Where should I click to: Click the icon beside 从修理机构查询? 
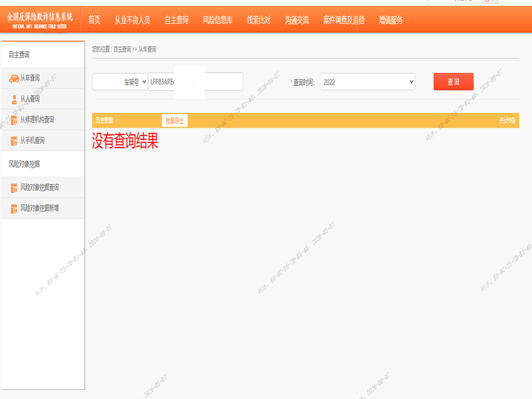click(x=14, y=120)
